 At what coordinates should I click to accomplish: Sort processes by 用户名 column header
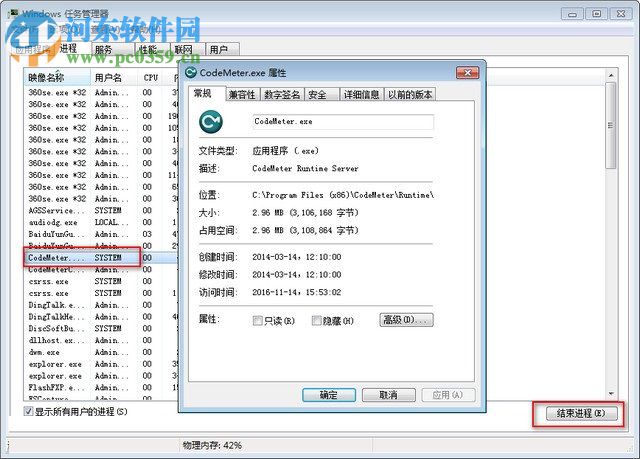[x=114, y=78]
